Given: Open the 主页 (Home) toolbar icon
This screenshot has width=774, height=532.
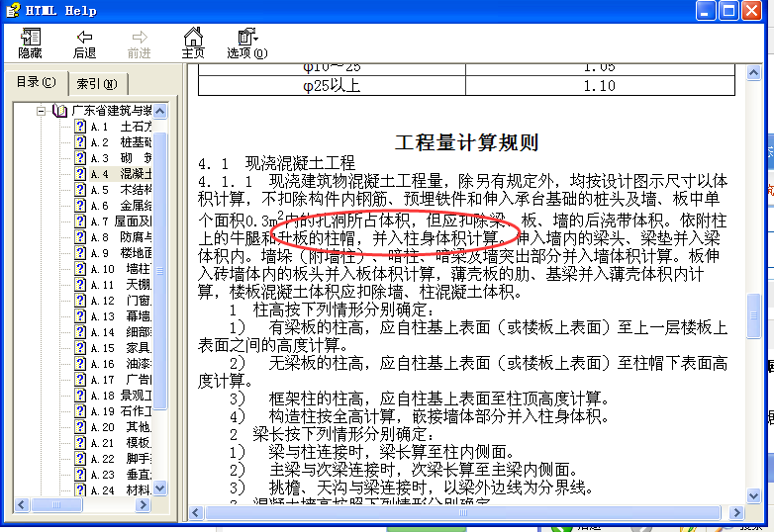Looking at the screenshot, I should [x=193, y=44].
